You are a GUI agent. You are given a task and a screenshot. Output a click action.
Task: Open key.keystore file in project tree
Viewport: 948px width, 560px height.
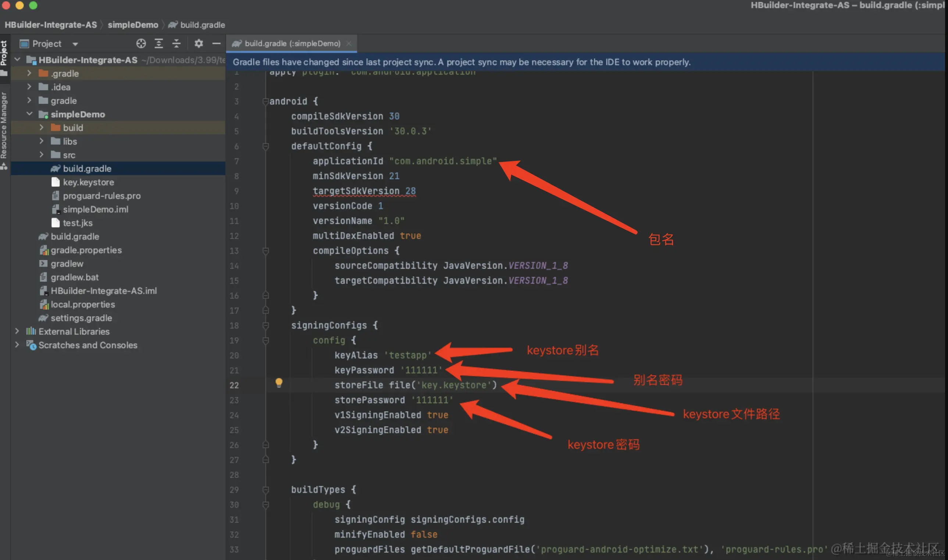pyautogui.click(x=88, y=182)
